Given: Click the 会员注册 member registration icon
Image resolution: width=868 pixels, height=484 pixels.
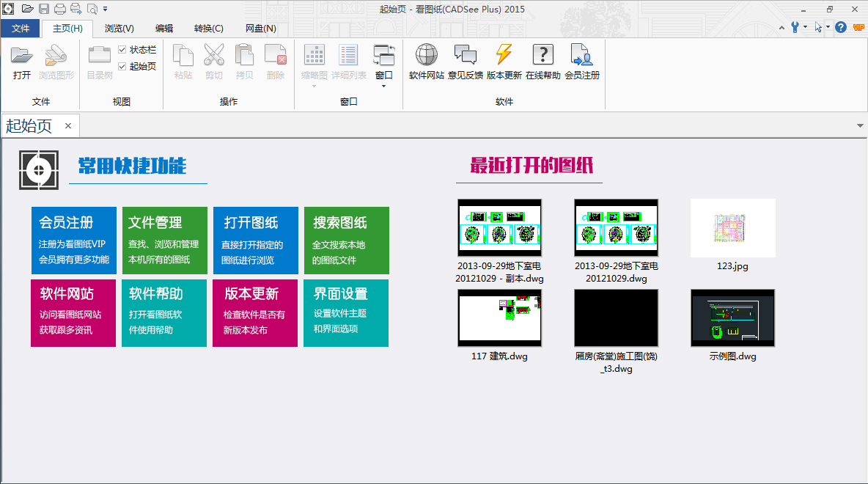Looking at the screenshot, I should (581, 56).
